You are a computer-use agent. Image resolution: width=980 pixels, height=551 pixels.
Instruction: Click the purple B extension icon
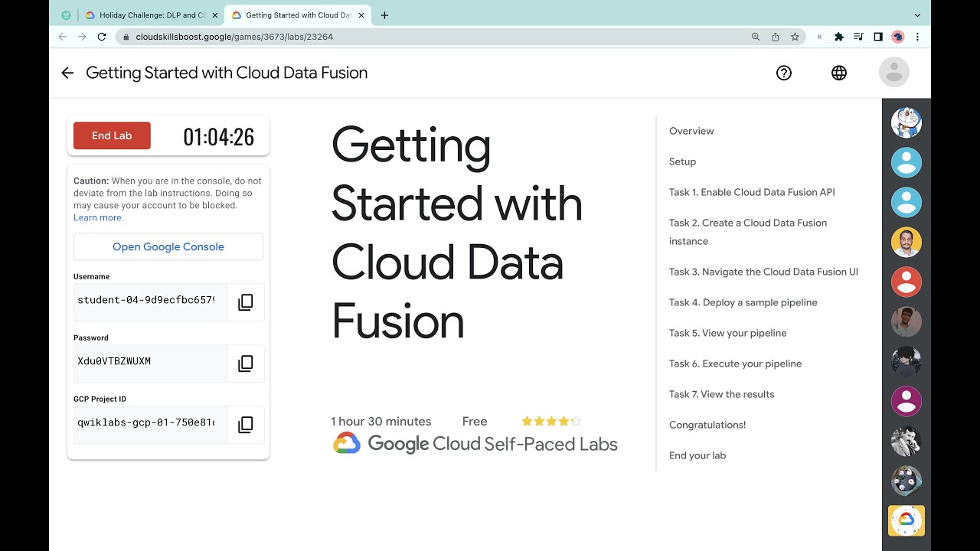tap(819, 37)
